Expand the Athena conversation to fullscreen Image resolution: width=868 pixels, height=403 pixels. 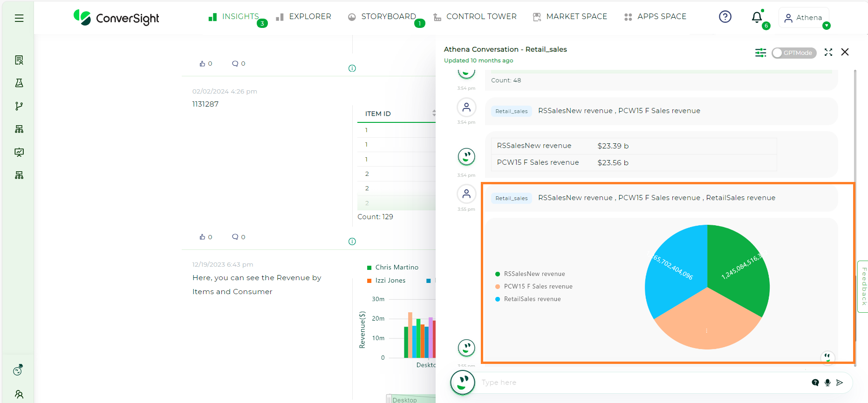click(x=828, y=52)
